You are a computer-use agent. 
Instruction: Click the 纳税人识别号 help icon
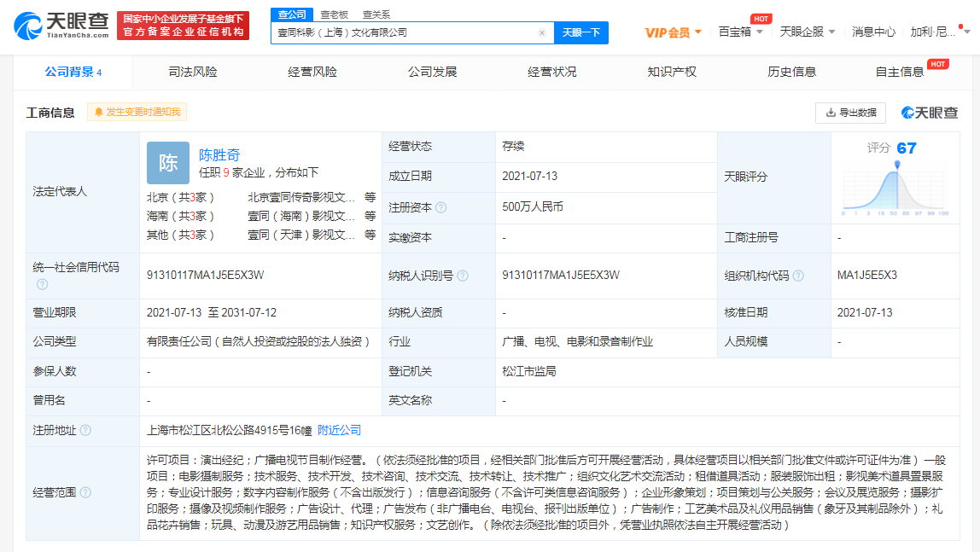point(463,276)
